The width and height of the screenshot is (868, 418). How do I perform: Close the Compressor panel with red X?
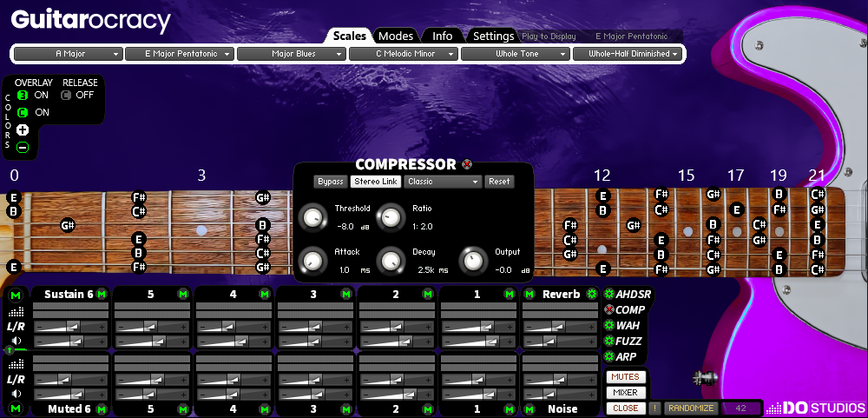(x=467, y=164)
